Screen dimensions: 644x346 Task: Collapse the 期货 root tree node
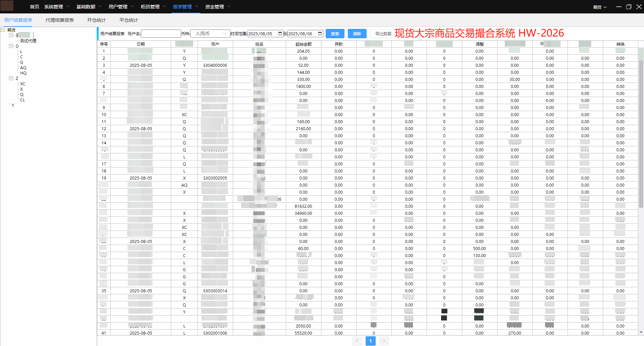click(3, 30)
